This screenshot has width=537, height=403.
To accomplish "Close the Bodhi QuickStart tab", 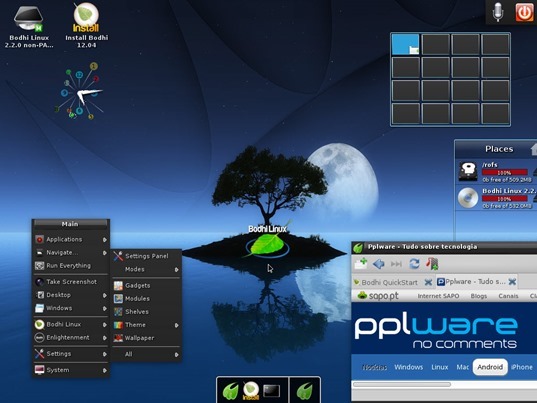I will click(428, 282).
